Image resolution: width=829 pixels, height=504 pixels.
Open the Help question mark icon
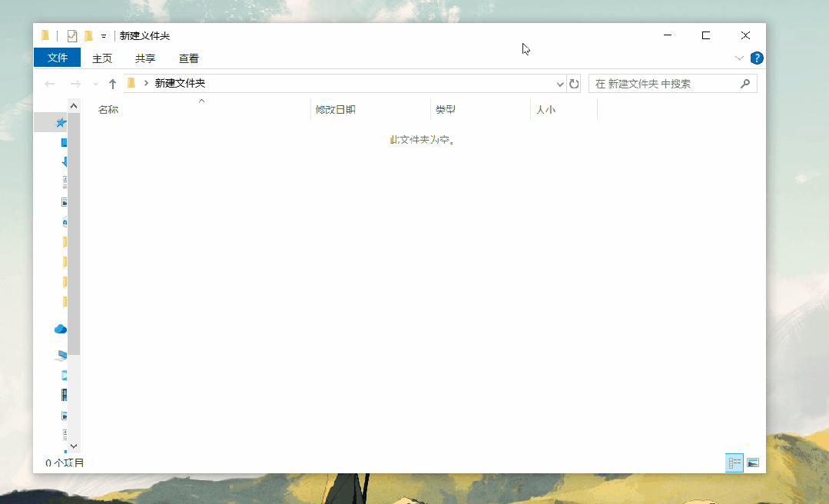pos(757,58)
